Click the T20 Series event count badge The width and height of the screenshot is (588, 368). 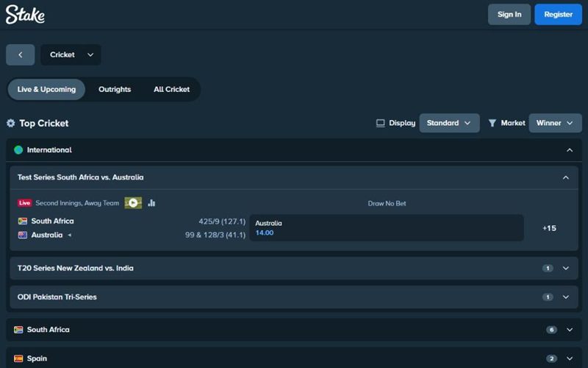coord(548,268)
